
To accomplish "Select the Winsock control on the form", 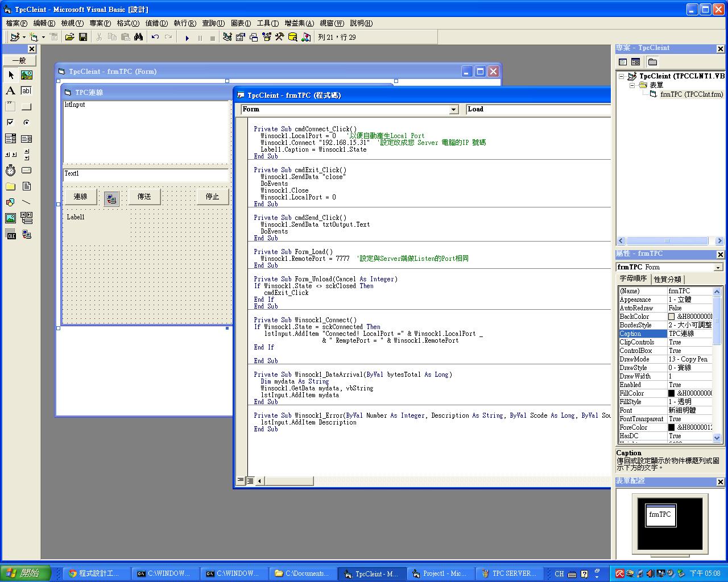I will [x=111, y=198].
